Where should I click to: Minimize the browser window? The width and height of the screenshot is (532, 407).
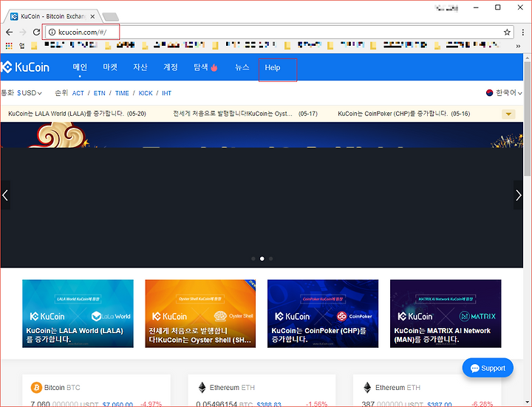(x=476, y=7)
